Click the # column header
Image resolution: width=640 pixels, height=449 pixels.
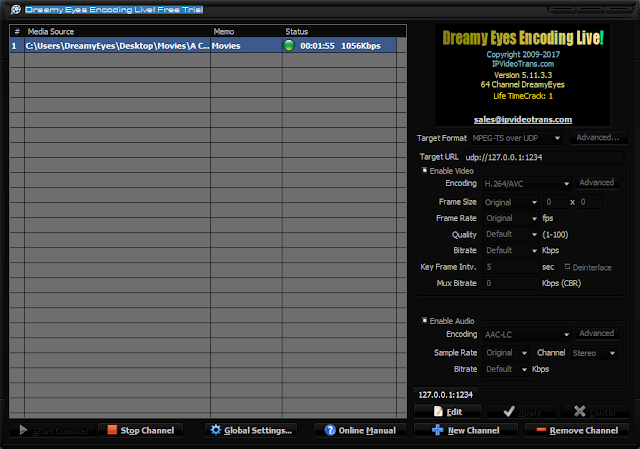(17, 31)
